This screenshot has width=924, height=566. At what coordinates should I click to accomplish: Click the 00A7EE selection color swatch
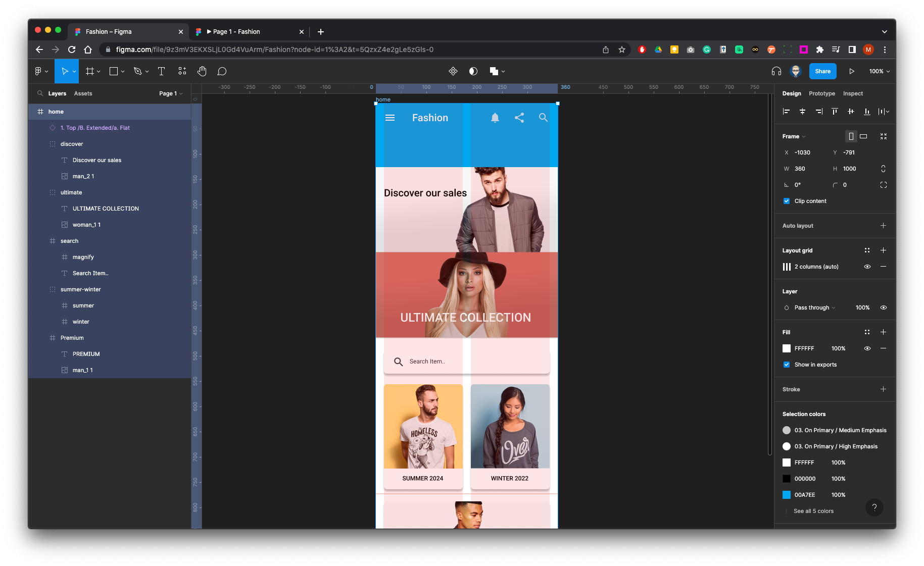(787, 495)
